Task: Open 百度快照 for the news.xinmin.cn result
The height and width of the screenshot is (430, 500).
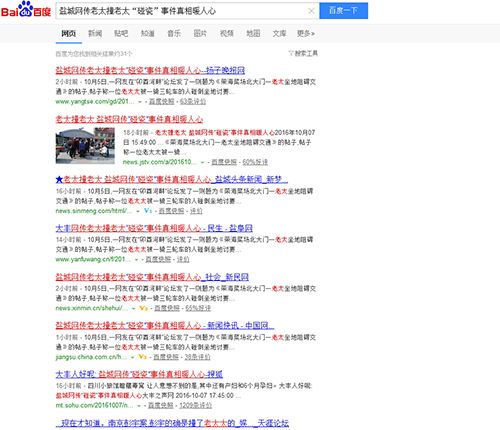Action: click(x=167, y=308)
